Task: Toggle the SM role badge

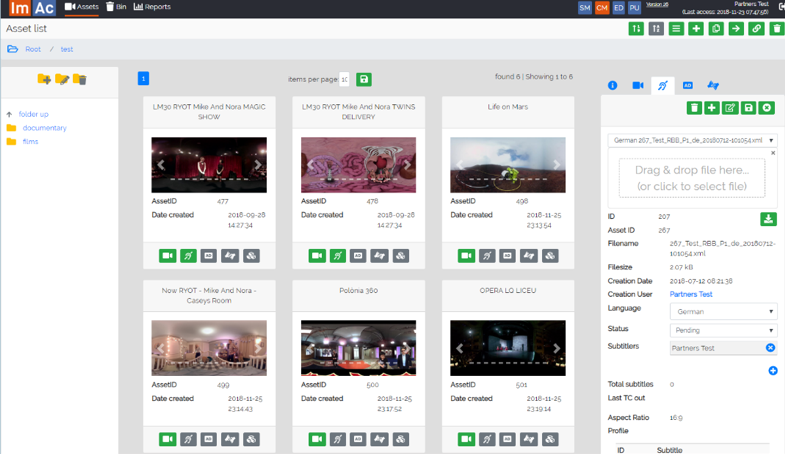Action: click(585, 8)
